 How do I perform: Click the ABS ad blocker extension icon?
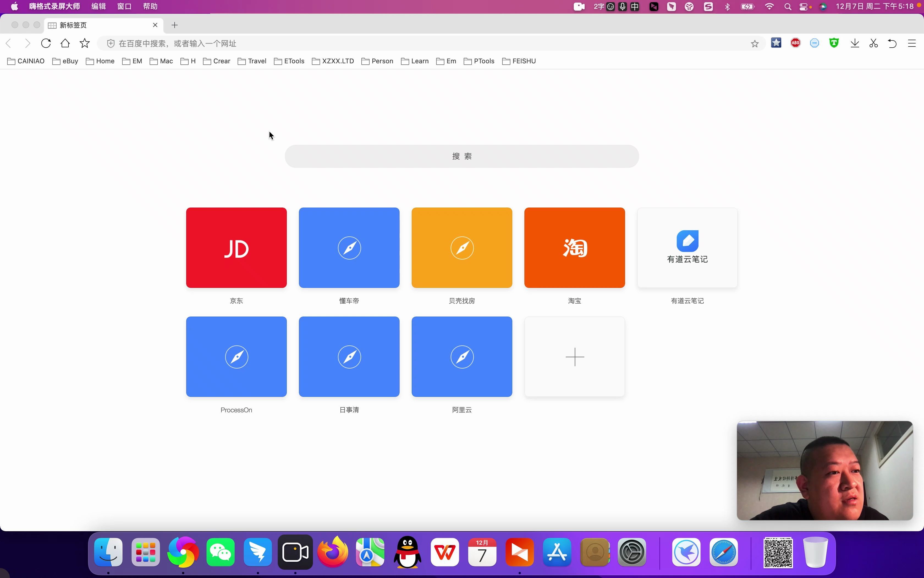(795, 43)
